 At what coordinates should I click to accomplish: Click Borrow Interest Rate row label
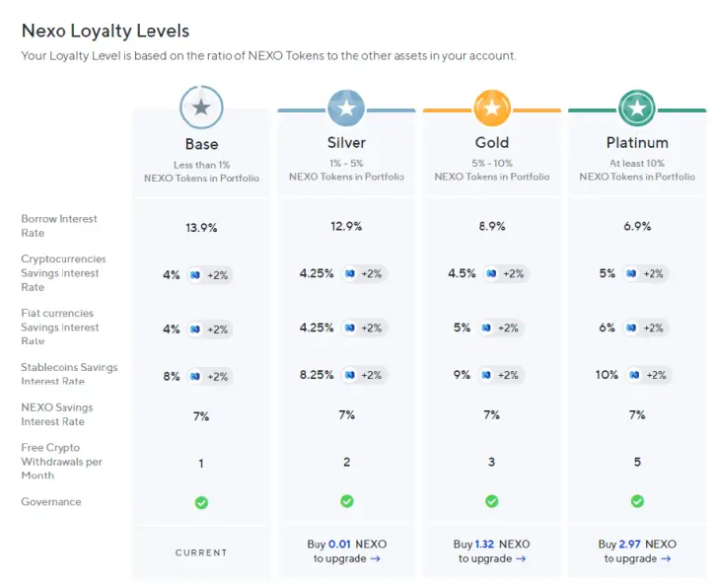coord(59,226)
